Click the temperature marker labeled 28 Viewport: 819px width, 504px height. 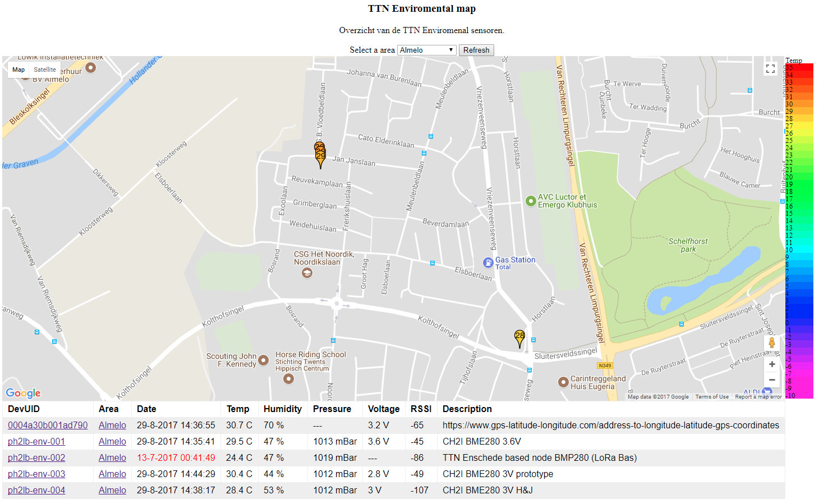click(520, 338)
